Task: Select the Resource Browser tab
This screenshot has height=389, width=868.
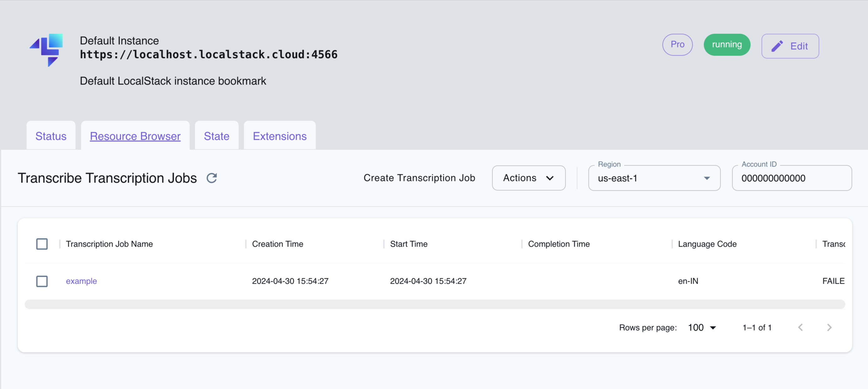Action: coord(135,136)
